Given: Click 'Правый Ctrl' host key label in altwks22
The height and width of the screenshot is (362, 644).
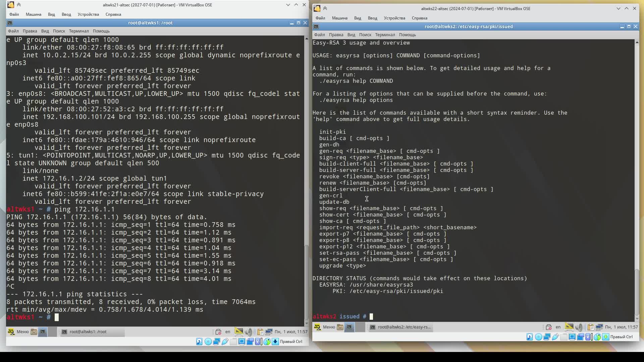Looking at the screenshot, I should coord(622,337).
